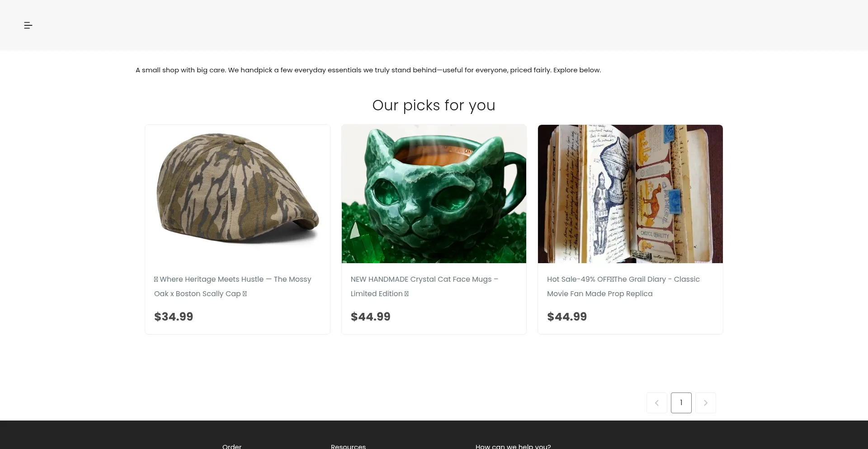The height and width of the screenshot is (449, 868).
Task: Go to the previous page arrow
Action: pos(657,403)
